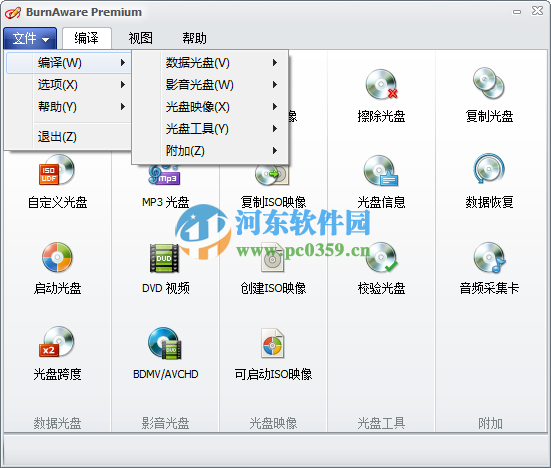Click the BurnAware app logo in title bar
The image size is (551, 468).
click(13, 13)
